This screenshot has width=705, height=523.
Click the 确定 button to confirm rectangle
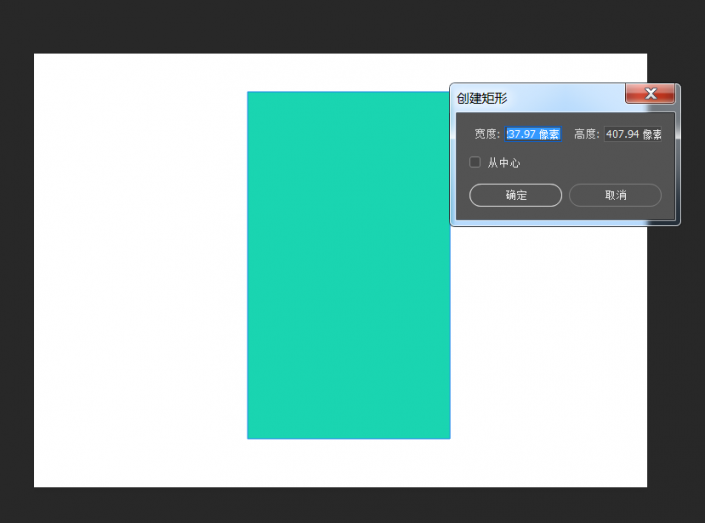pyautogui.click(x=515, y=195)
